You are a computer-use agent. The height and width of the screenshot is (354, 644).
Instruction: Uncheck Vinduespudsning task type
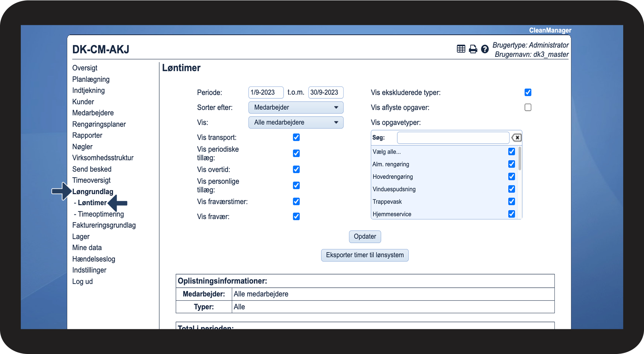pos(512,189)
